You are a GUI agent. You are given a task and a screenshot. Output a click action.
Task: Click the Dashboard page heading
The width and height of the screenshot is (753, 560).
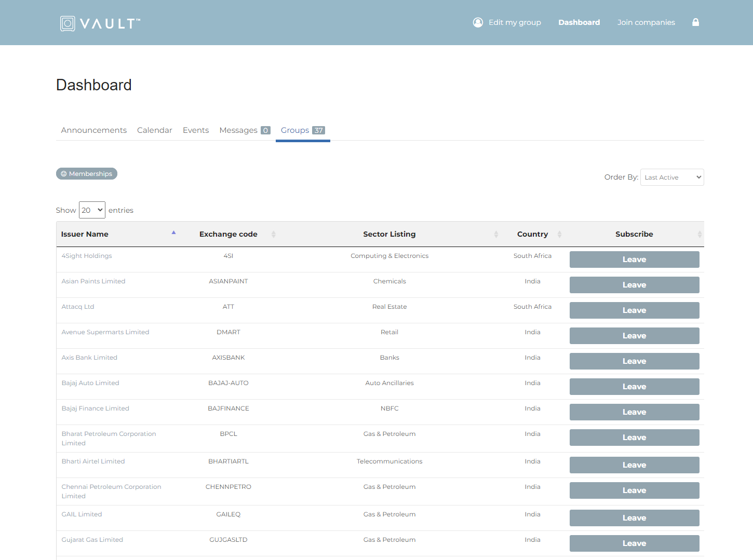pos(94,85)
